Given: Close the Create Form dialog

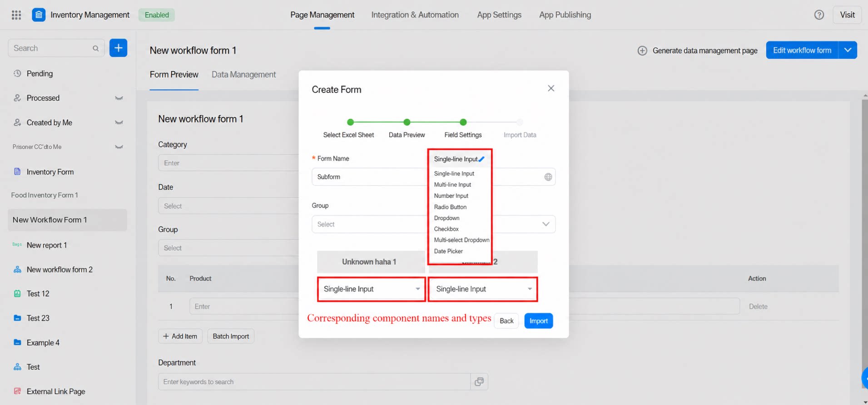Looking at the screenshot, I should pos(551,89).
